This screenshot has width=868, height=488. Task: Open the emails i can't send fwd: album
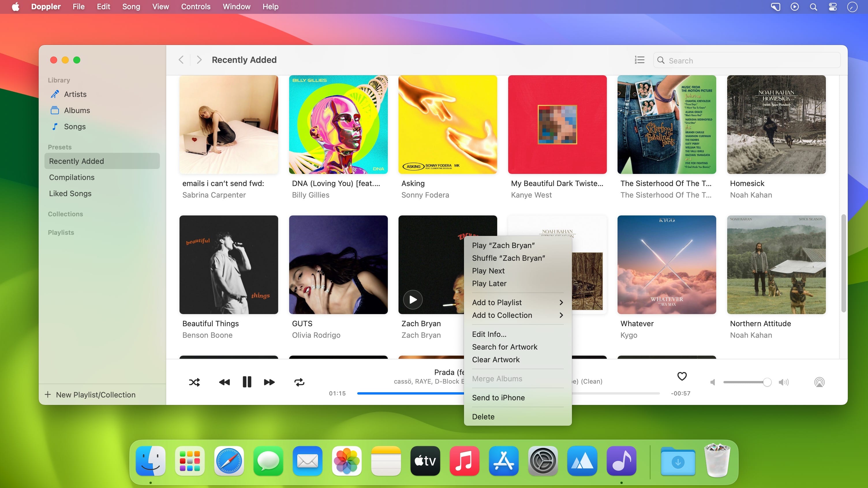tap(229, 125)
